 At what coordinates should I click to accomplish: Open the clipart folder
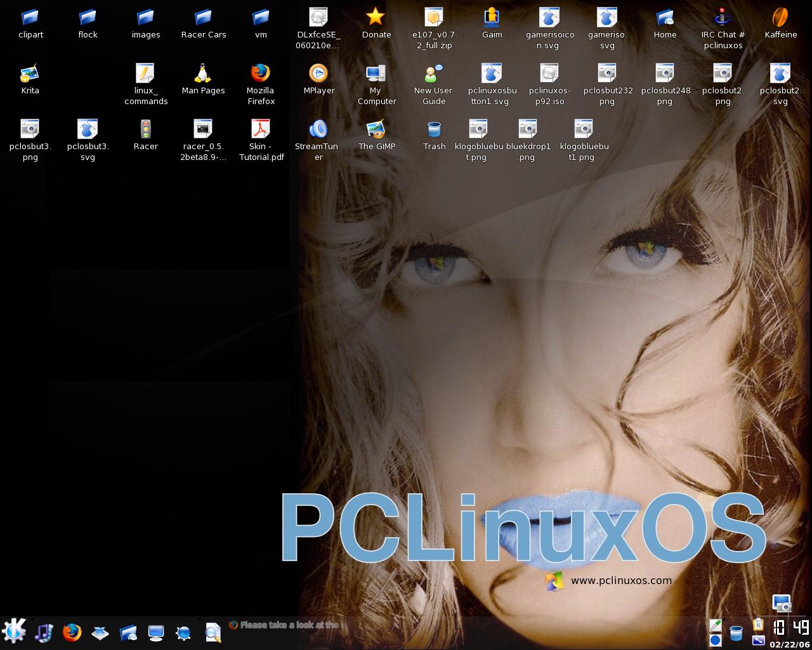[30, 18]
